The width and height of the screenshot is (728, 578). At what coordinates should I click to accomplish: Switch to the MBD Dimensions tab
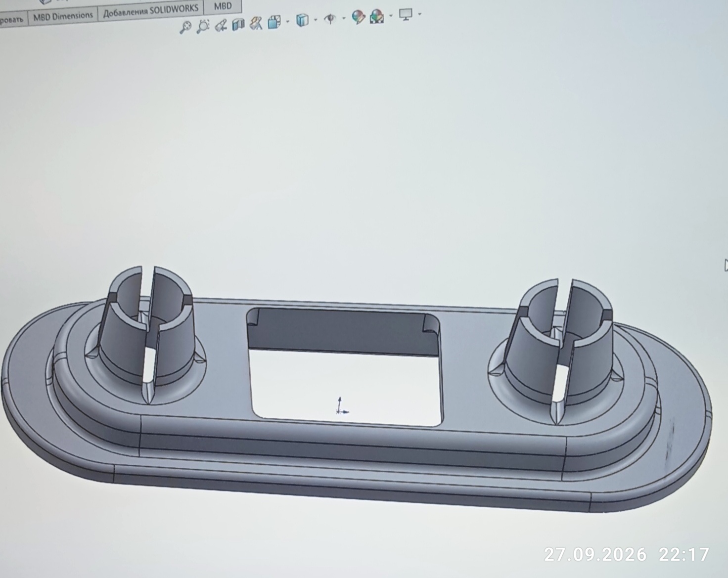point(63,16)
